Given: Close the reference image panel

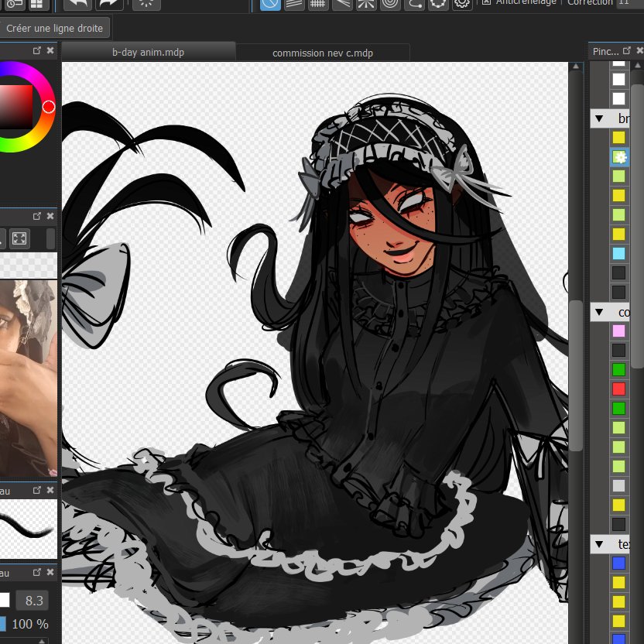Looking at the screenshot, I should (50, 216).
